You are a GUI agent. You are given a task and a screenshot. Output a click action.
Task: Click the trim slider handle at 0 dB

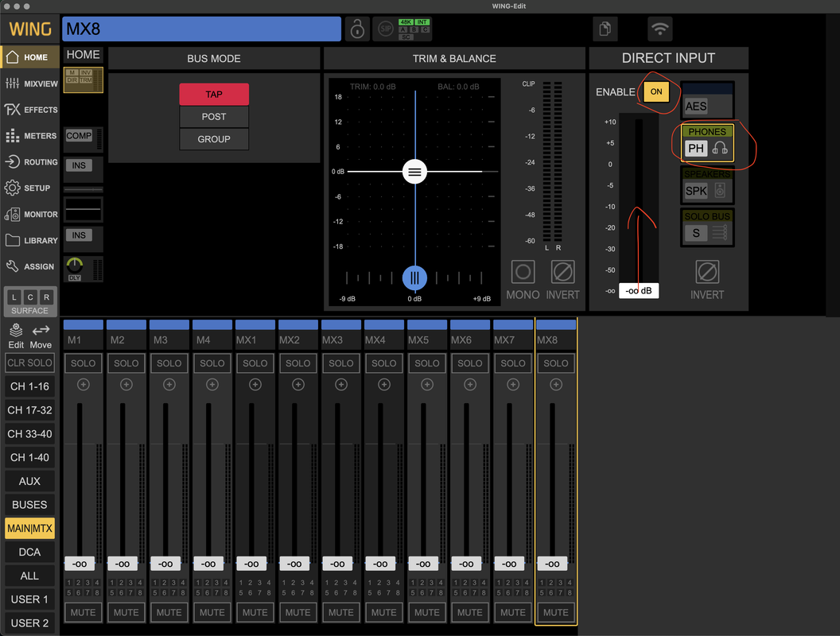tap(414, 172)
